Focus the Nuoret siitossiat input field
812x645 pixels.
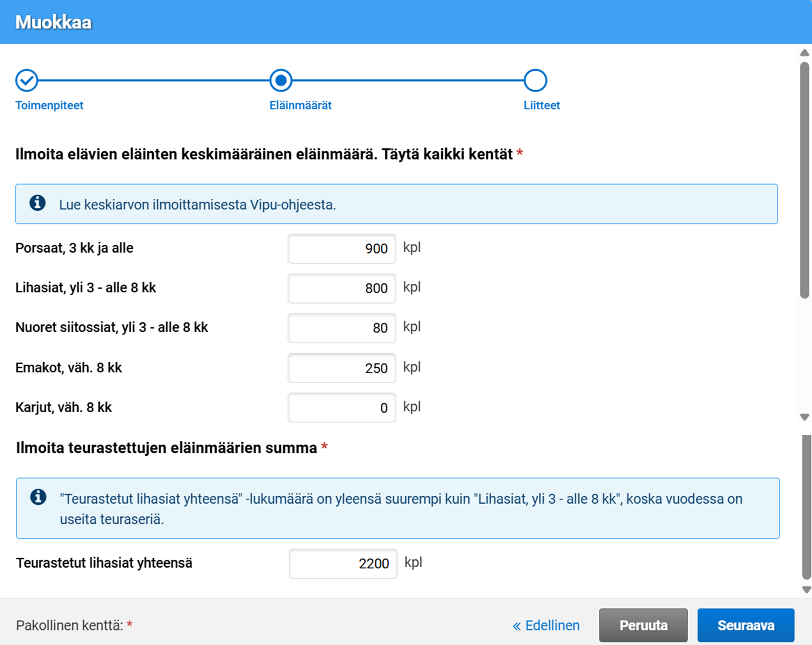(x=341, y=328)
